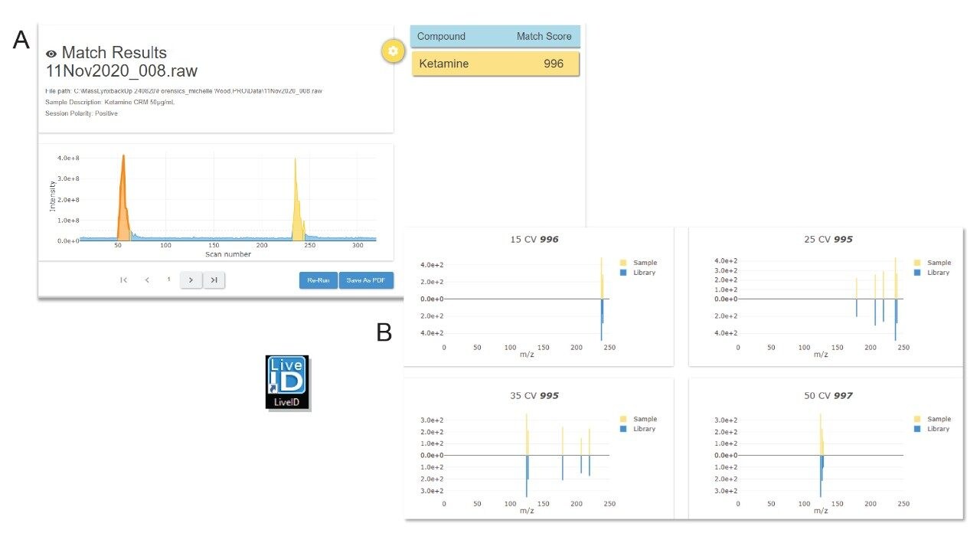Screen dimensions: 980x543
Task: Launch the LiveID application icon
Action: [x=288, y=381]
